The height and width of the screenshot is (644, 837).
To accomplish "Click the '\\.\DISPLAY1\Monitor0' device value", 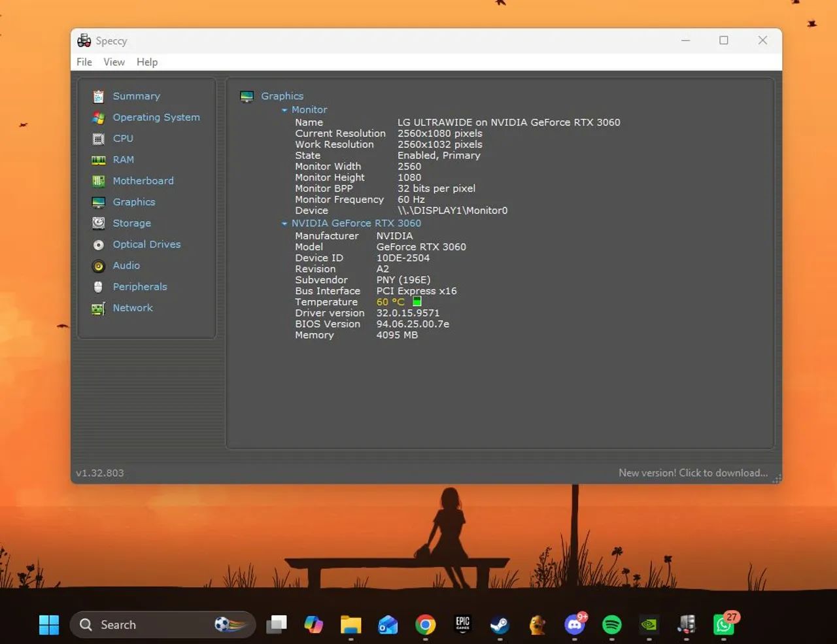I will (453, 211).
